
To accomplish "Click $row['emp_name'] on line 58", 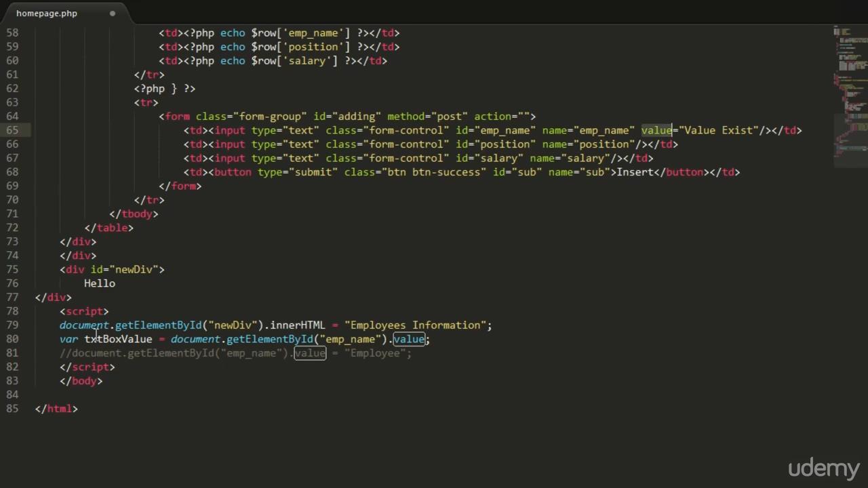I will pos(300,33).
